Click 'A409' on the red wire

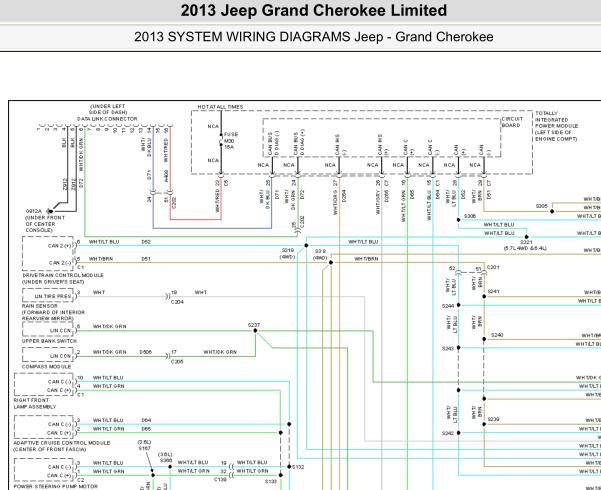click(166, 176)
